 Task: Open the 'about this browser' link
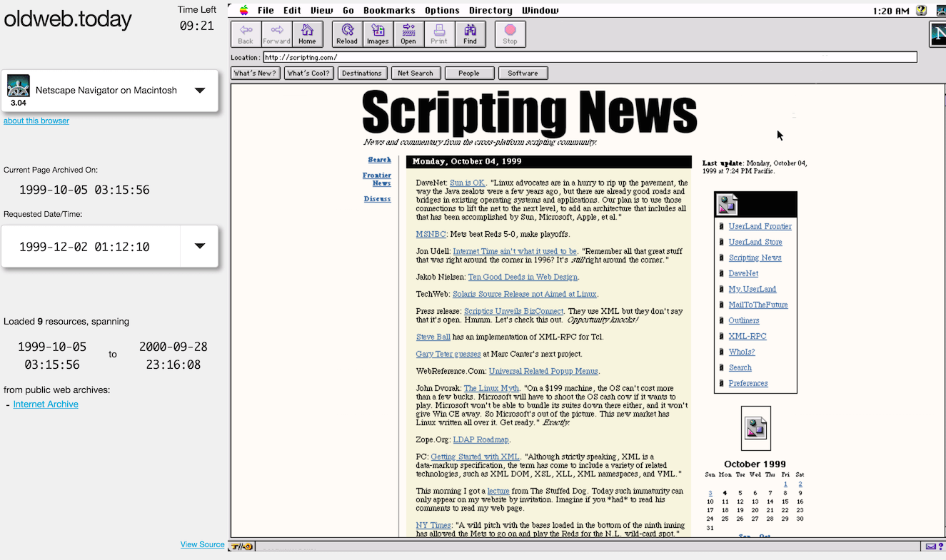pos(36,121)
